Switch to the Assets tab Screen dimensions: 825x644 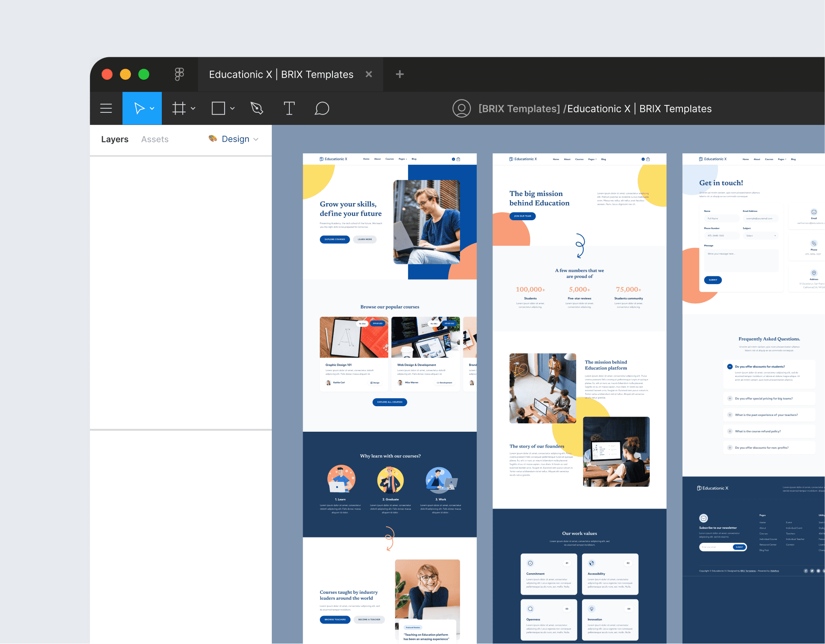155,139
